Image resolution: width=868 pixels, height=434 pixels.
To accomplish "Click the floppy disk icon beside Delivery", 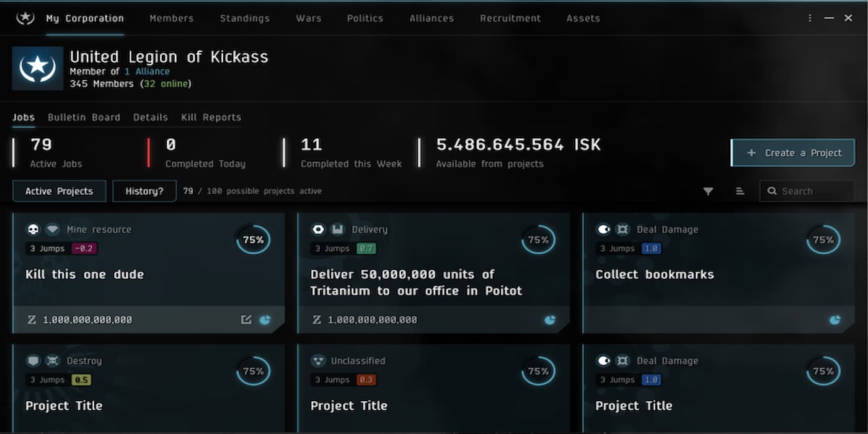I will pyautogui.click(x=337, y=229).
